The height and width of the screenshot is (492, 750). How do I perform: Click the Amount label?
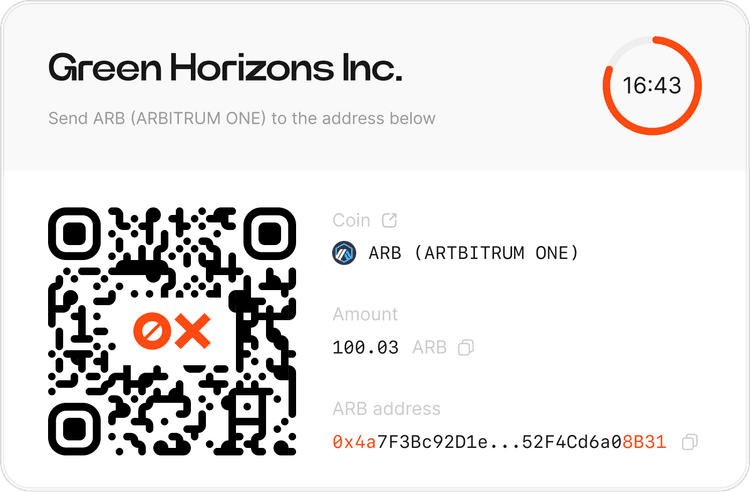[x=365, y=314]
